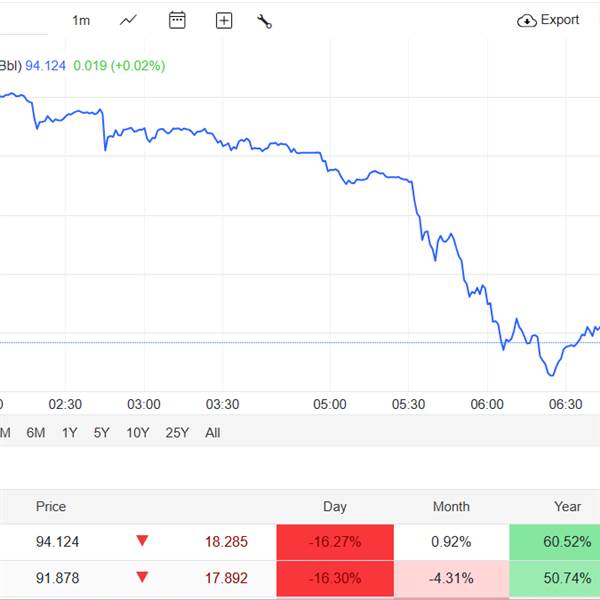Screen dimensions: 600x600
Task: Click the red down arrow in 94.124 row
Action: pyautogui.click(x=142, y=541)
